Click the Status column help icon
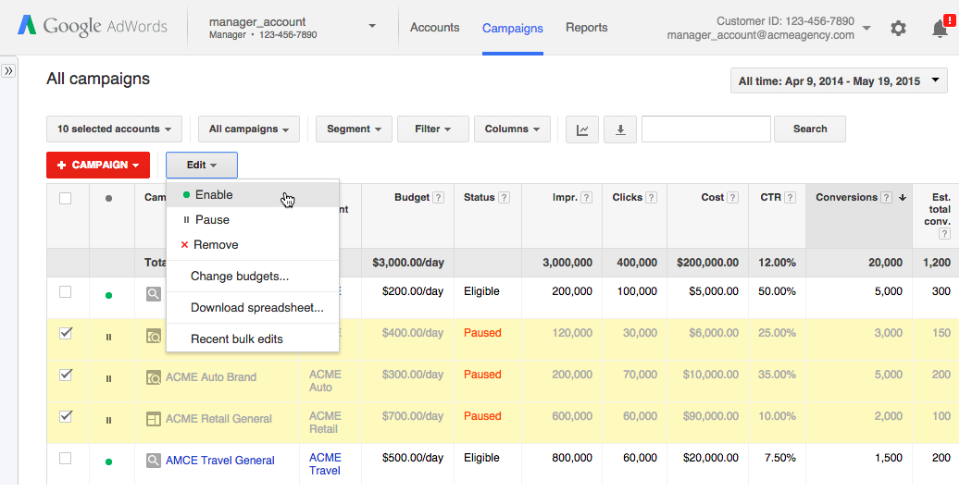The image size is (959, 486). click(x=504, y=197)
